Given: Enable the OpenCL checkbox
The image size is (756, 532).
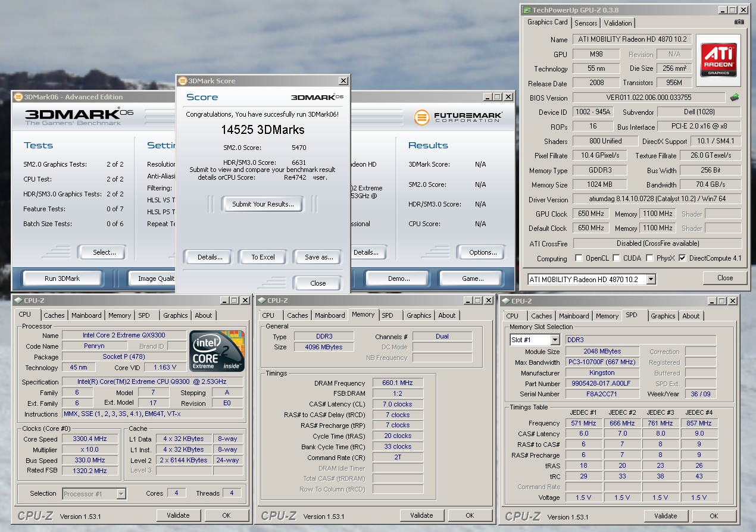Looking at the screenshot, I should coord(579,258).
